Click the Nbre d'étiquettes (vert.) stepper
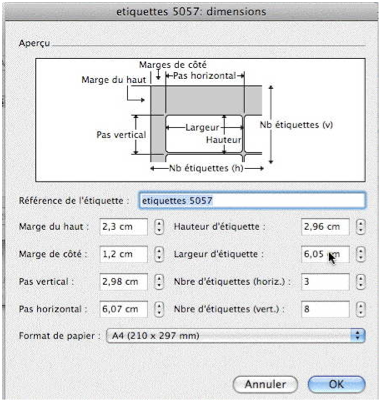The width and height of the screenshot is (381, 402). [x=361, y=309]
